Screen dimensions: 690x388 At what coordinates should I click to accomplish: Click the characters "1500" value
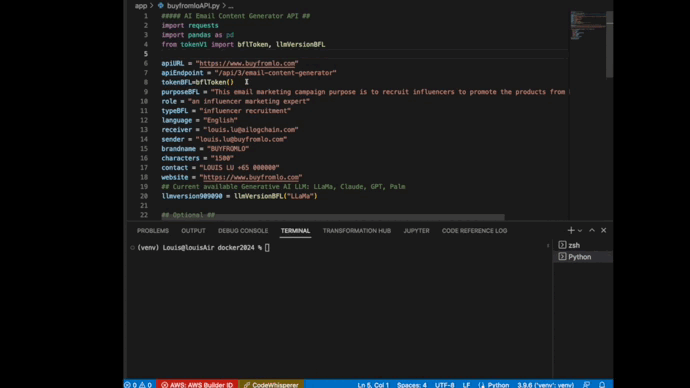tap(222, 158)
